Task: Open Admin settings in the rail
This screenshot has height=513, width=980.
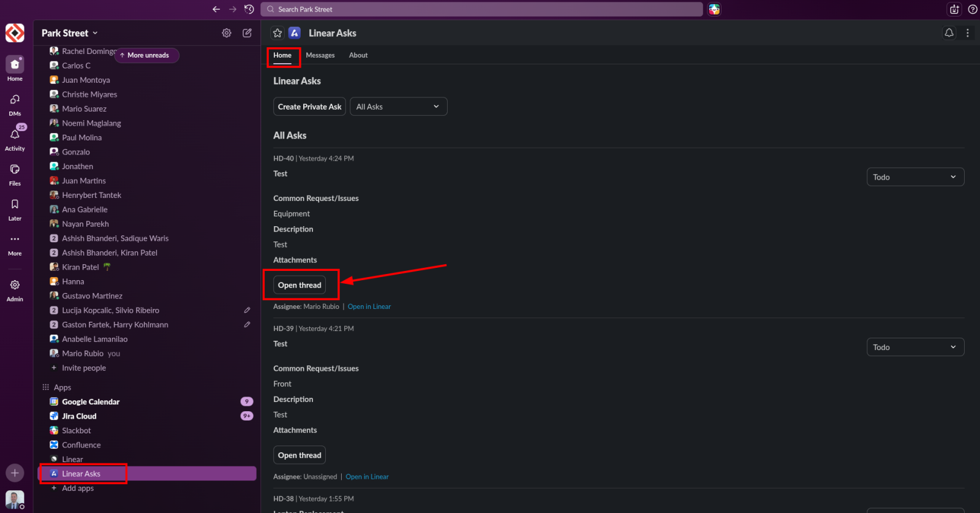Action: [x=15, y=290]
